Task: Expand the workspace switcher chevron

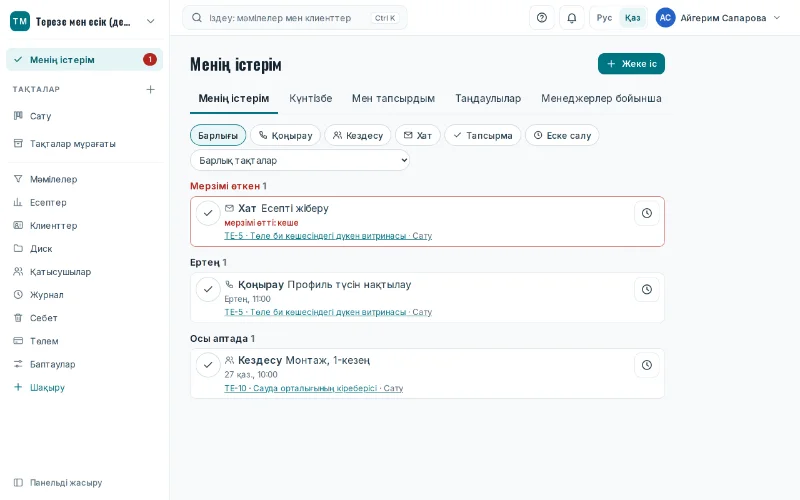Action: click(151, 21)
